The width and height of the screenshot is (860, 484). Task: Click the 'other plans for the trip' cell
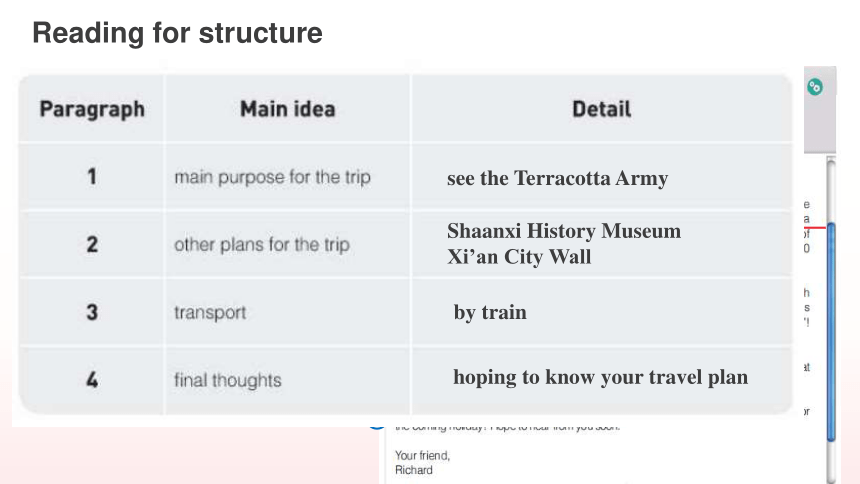tap(262, 244)
